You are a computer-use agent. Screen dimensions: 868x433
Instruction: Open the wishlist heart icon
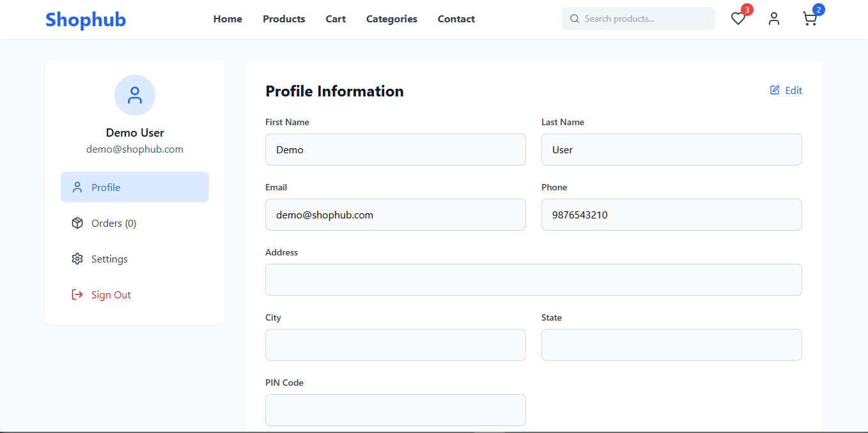(738, 19)
